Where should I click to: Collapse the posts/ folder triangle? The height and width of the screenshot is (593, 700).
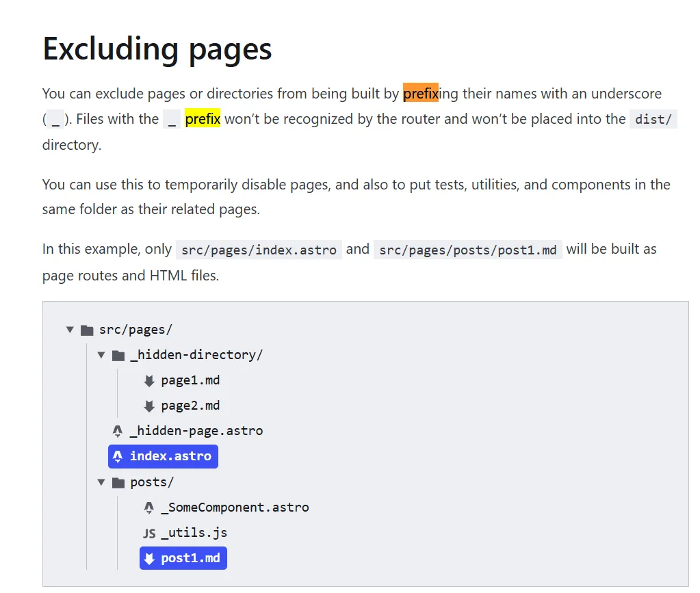pyautogui.click(x=101, y=482)
